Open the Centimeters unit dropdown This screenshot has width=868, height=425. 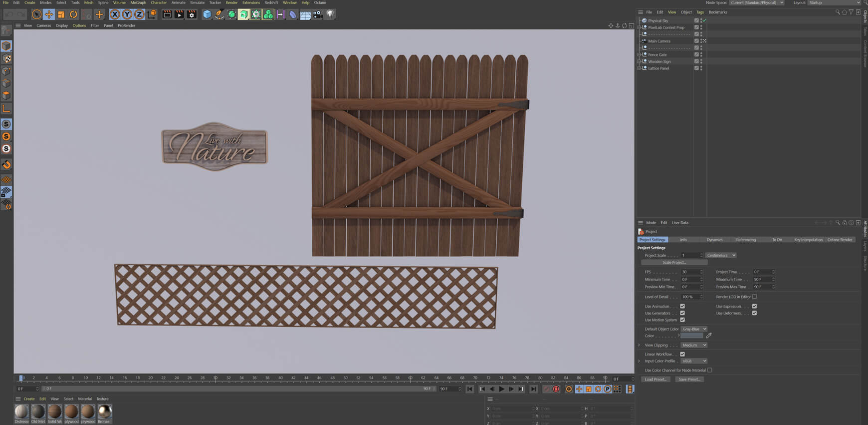coord(721,255)
